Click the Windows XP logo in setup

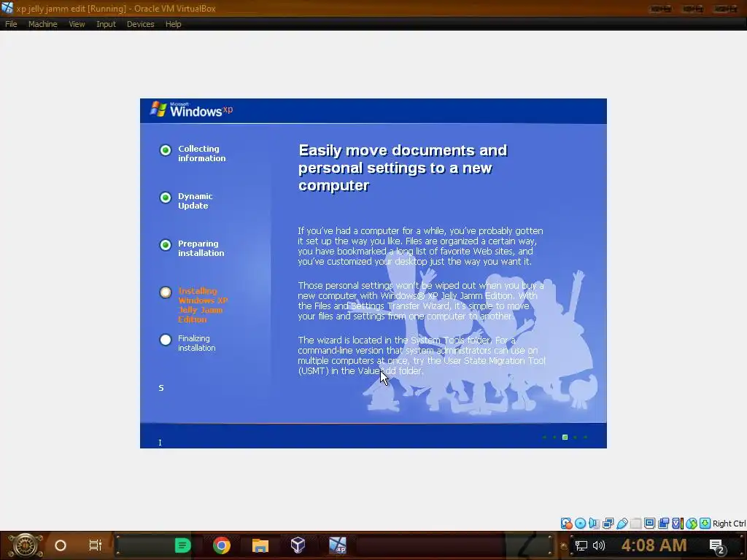[192, 109]
